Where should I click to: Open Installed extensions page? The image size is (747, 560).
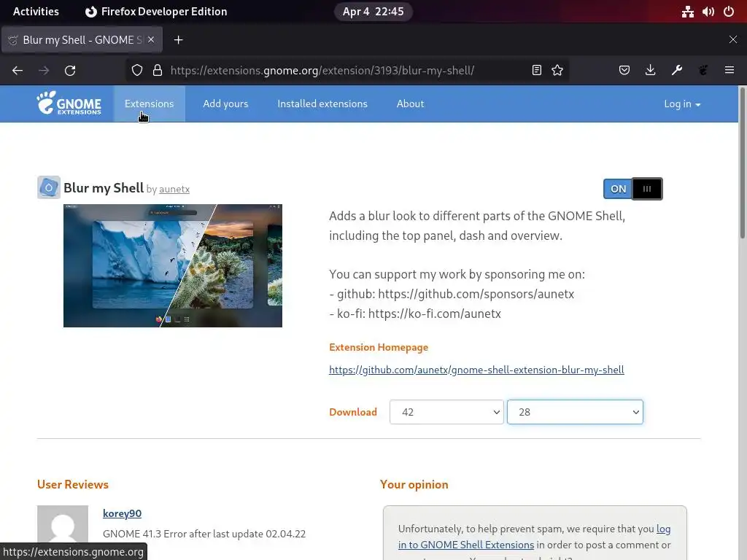322,104
